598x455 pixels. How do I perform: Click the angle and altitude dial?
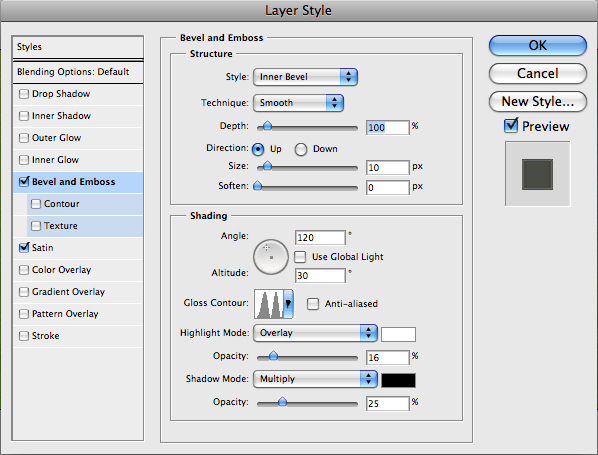click(x=271, y=257)
